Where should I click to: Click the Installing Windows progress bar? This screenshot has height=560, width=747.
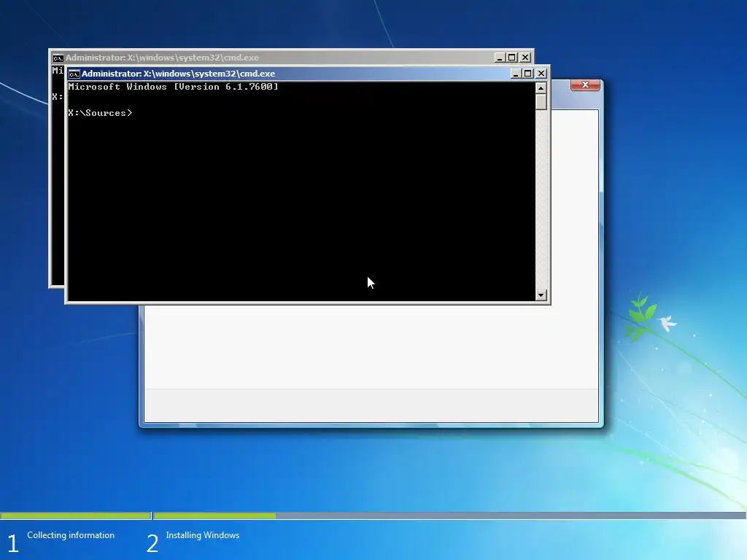point(449,516)
